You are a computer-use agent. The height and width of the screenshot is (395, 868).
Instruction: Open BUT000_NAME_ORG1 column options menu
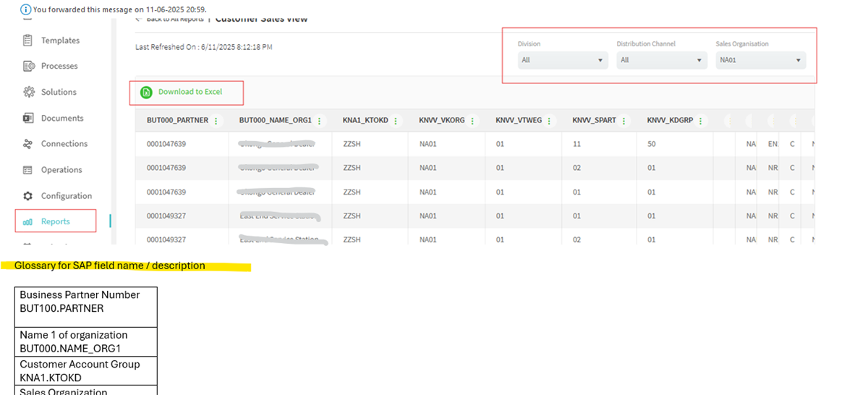(320, 121)
